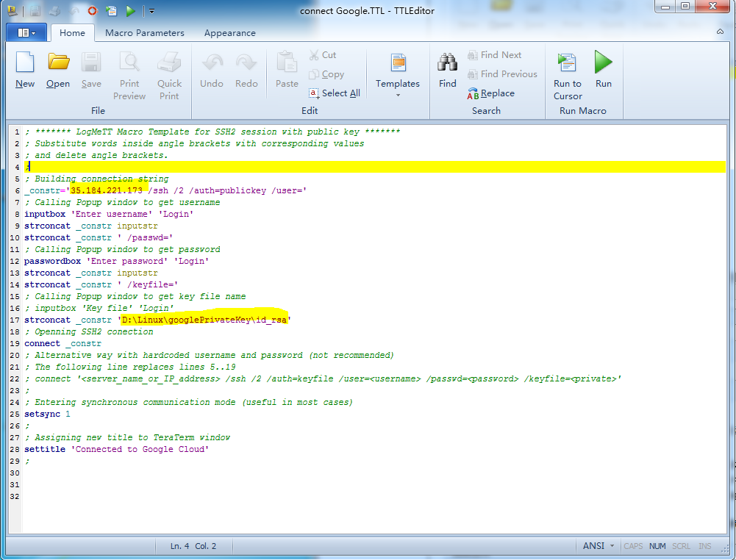This screenshot has width=736, height=560.
Task: Open the blue application menu button
Action: pyautogui.click(x=26, y=32)
